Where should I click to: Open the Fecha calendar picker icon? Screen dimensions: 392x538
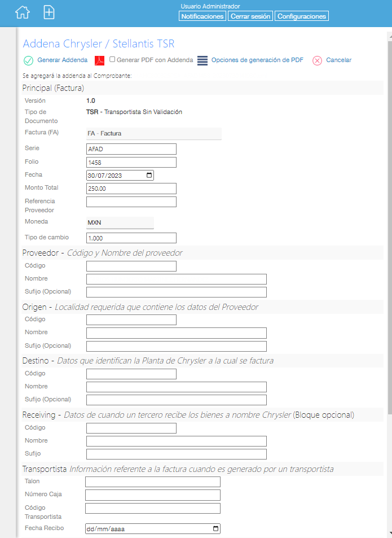click(149, 176)
